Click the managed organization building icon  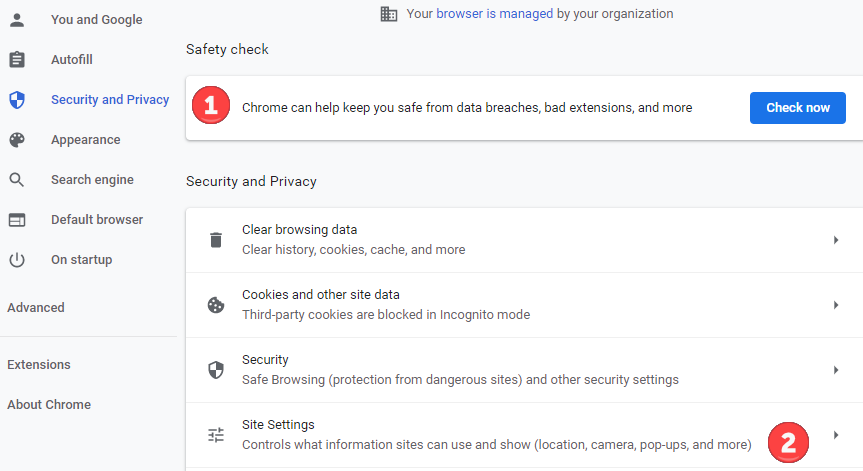(x=389, y=14)
